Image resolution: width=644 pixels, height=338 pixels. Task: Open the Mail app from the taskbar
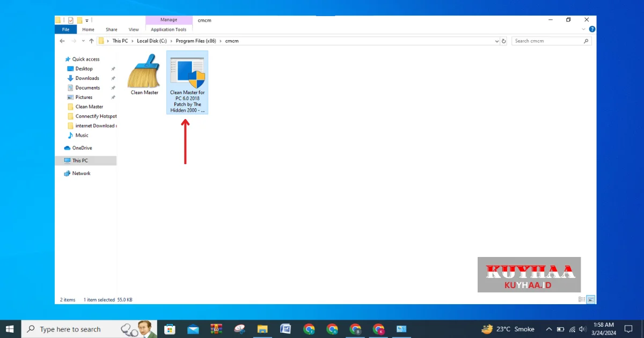tap(193, 329)
